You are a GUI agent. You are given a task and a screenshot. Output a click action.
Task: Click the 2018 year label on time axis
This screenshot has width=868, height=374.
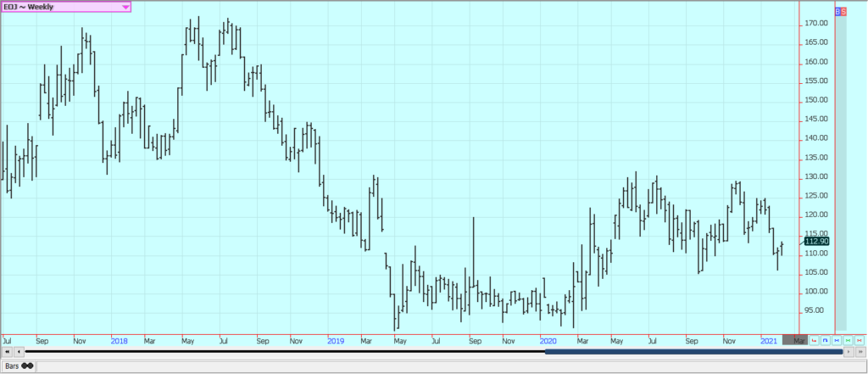119,341
